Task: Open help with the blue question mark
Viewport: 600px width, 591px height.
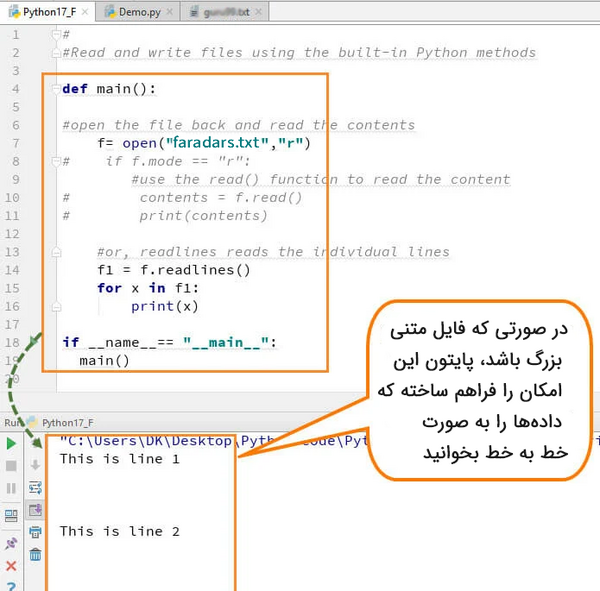Action: tap(11, 586)
